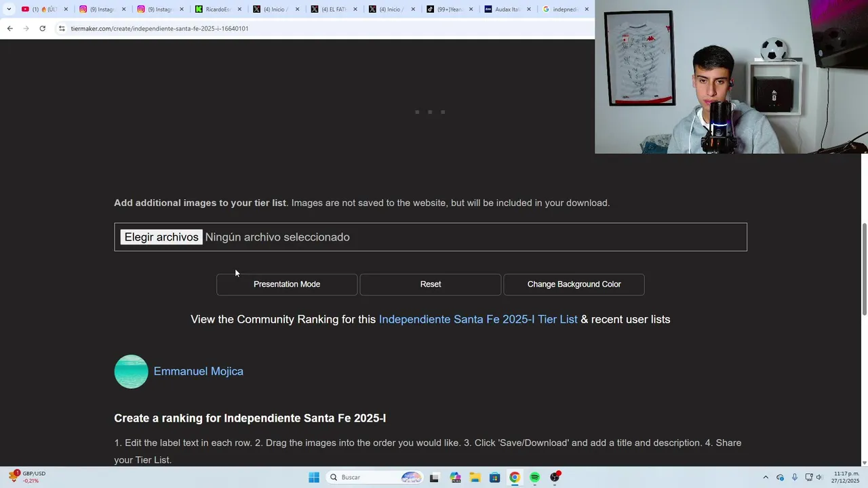Open the clock showing 11:17 p.m.
This screenshot has height=488, width=868.
point(846,477)
